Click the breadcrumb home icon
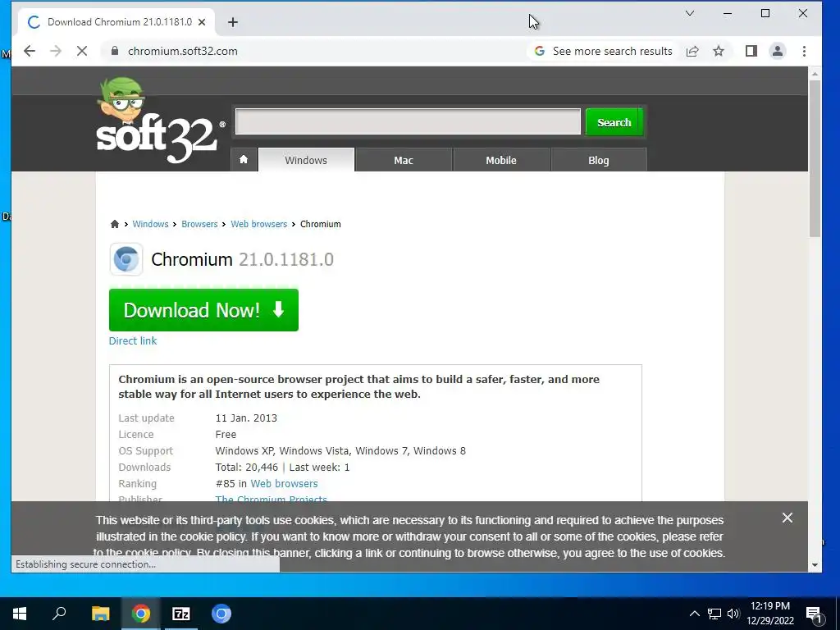 (115, 224)
